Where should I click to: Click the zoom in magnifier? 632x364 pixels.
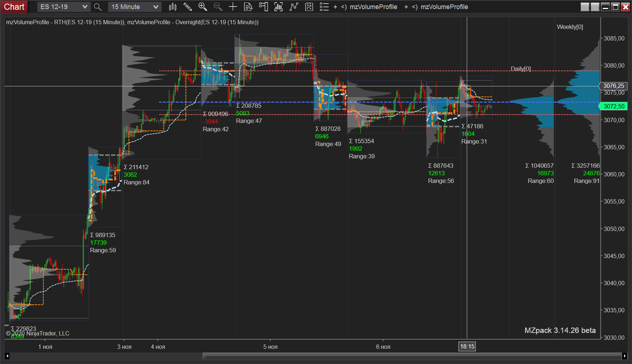203,7
